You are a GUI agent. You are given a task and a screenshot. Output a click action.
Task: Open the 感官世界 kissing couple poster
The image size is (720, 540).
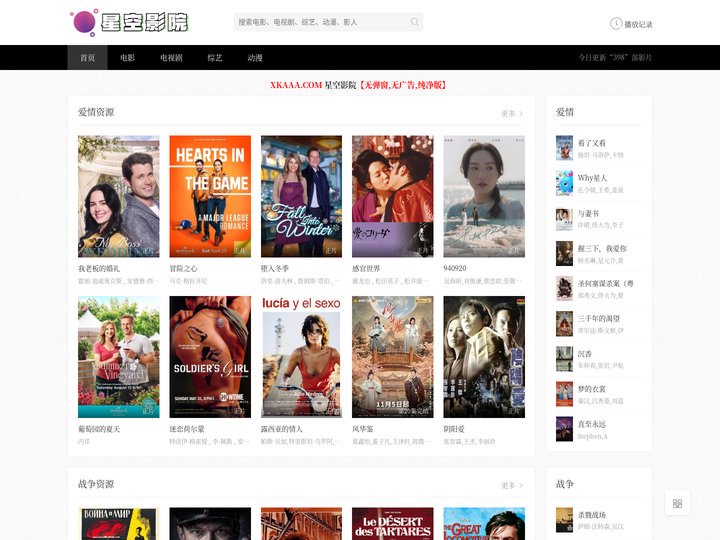tap(393, 196)
